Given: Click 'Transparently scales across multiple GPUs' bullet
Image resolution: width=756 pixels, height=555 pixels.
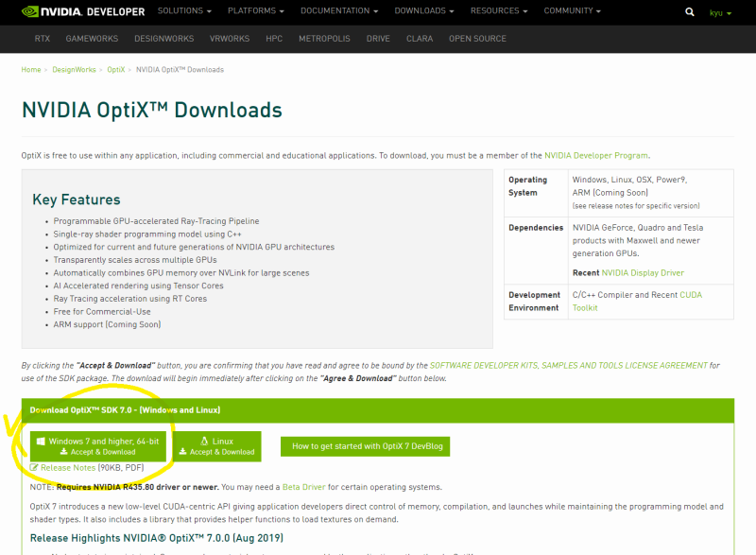Looking at the screenshot, I should (x=135, y=260).
